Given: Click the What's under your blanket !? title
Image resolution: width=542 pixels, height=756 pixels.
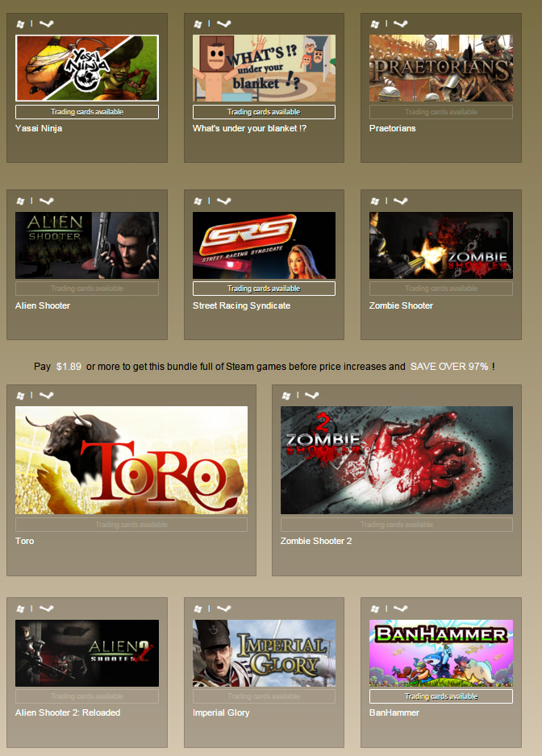Looking at the screenshot, I should click(x=249, y=128).
